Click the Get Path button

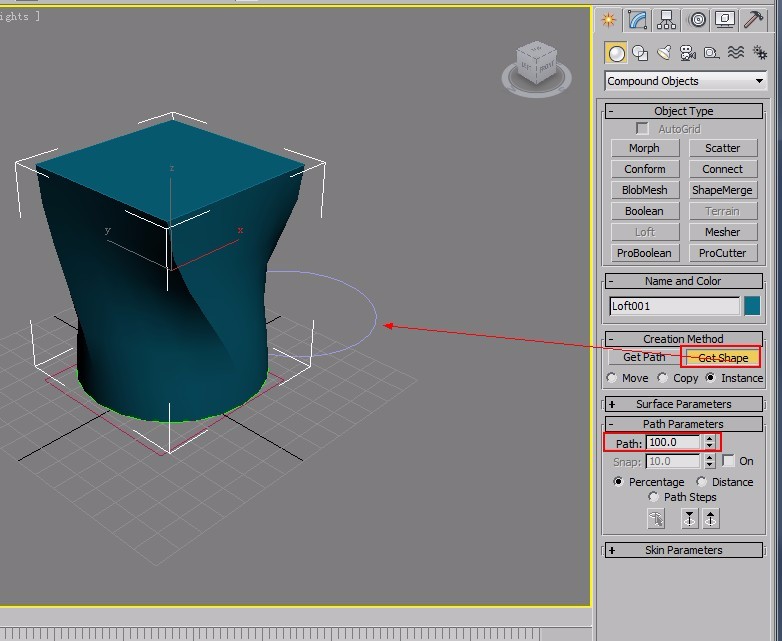644,357
